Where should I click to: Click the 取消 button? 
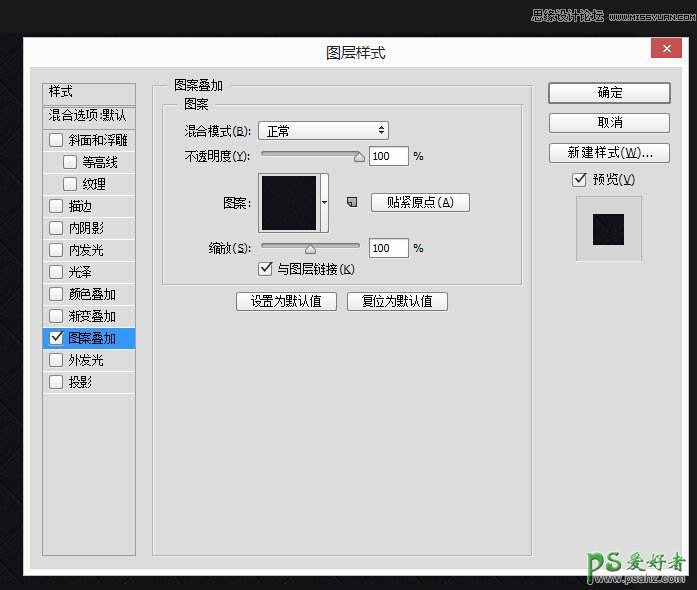[609, 123]
